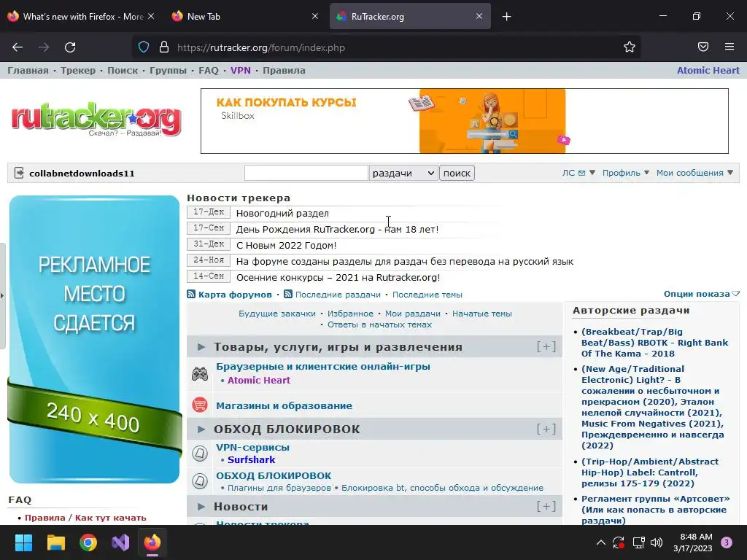Screen dimensions: 747x560
Task: Click the envelope icon next to ЛС
Action: click(581, 173)
